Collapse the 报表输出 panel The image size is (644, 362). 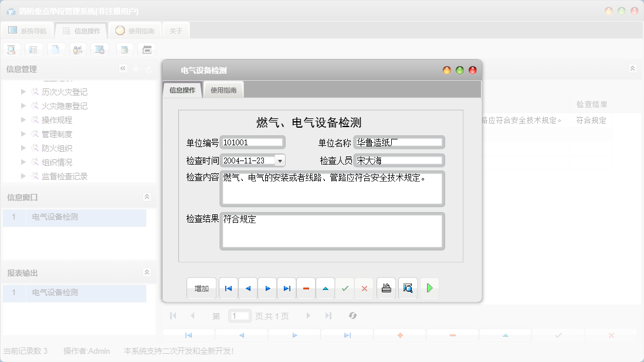coord(147,272)
